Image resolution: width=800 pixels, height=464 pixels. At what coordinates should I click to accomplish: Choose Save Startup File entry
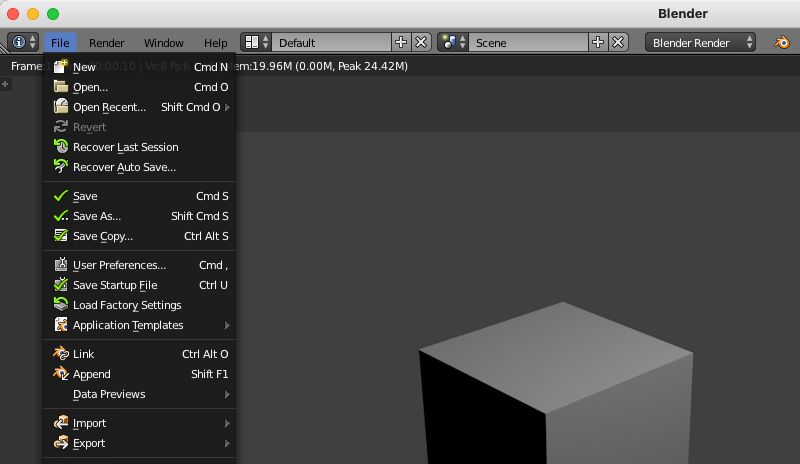140,285
